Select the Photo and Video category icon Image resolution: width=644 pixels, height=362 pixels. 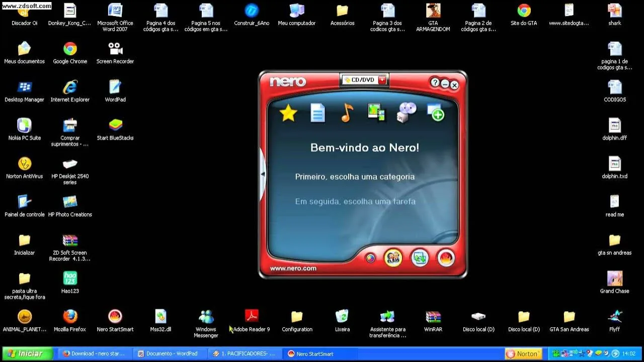pyautogui.click(x=376, y=113)
